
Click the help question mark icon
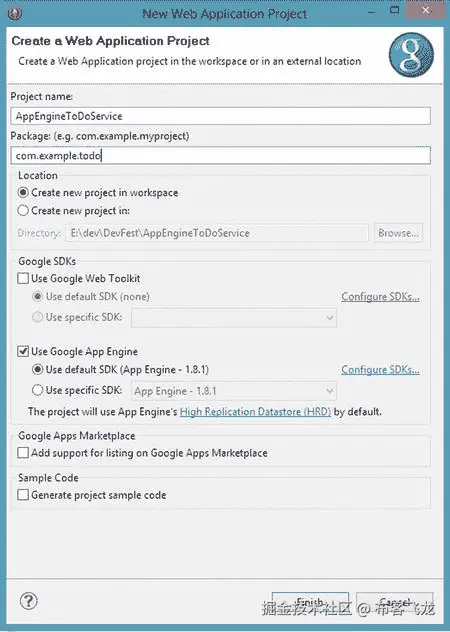(28, 601)
